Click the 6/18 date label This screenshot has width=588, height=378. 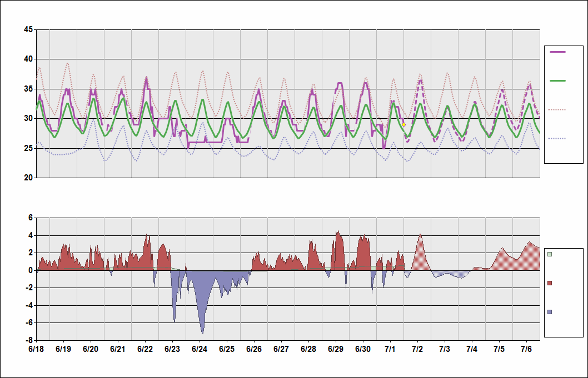point(36,349)
